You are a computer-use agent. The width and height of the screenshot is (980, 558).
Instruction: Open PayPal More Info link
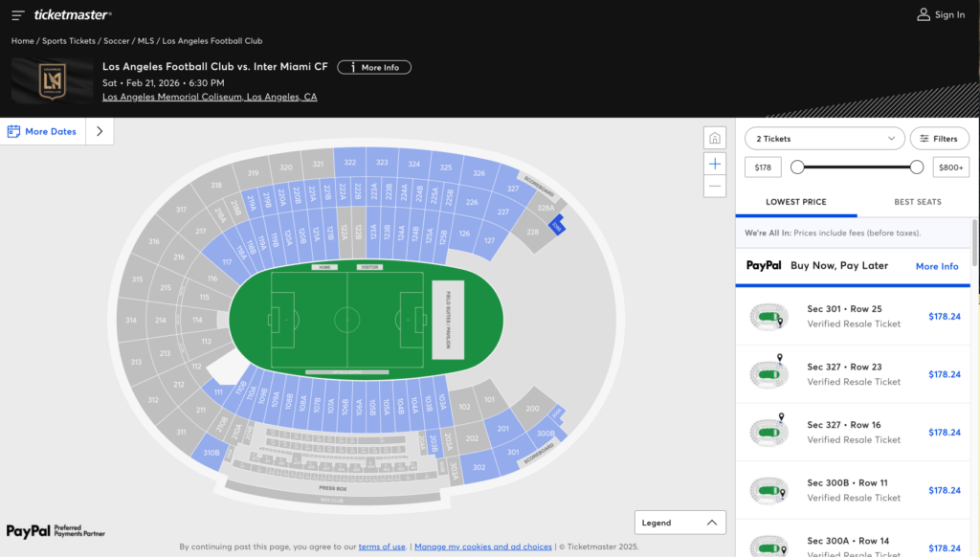(x=936, y=266)
